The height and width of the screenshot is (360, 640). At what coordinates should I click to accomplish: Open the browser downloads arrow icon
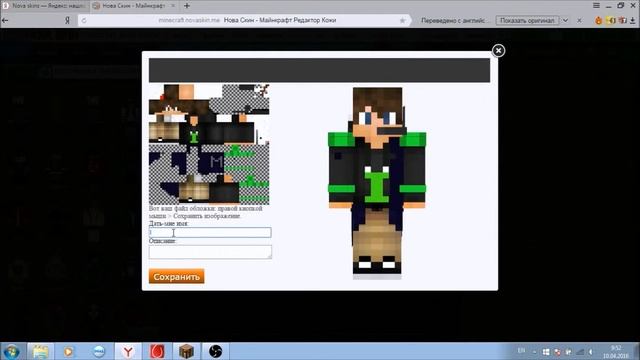click(633, 20)
